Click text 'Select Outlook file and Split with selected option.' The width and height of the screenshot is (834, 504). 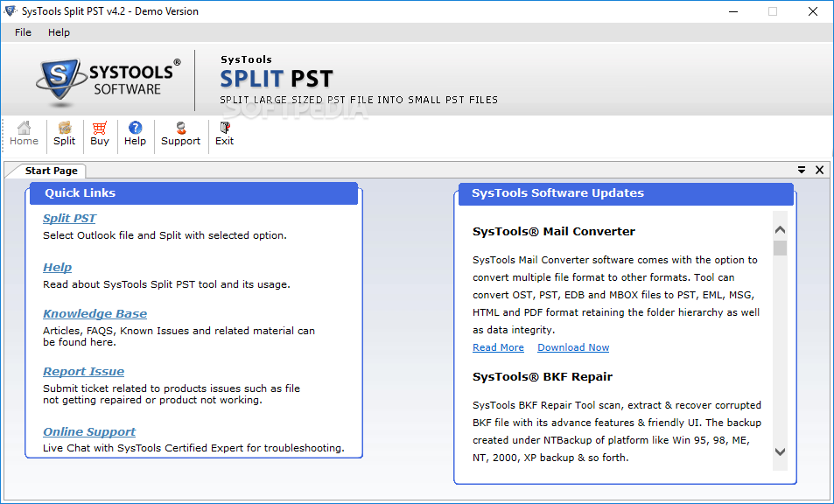point(165,235)
